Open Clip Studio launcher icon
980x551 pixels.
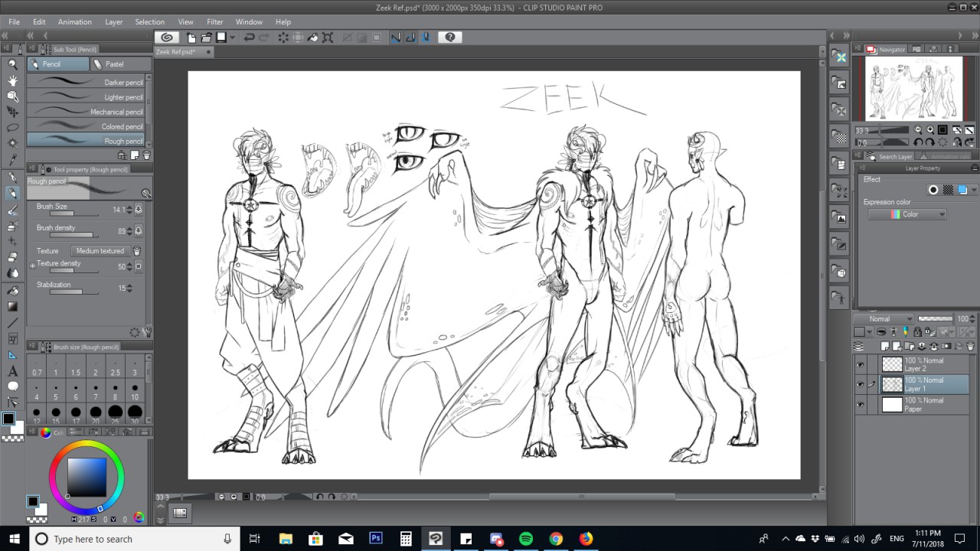(167, 37)
